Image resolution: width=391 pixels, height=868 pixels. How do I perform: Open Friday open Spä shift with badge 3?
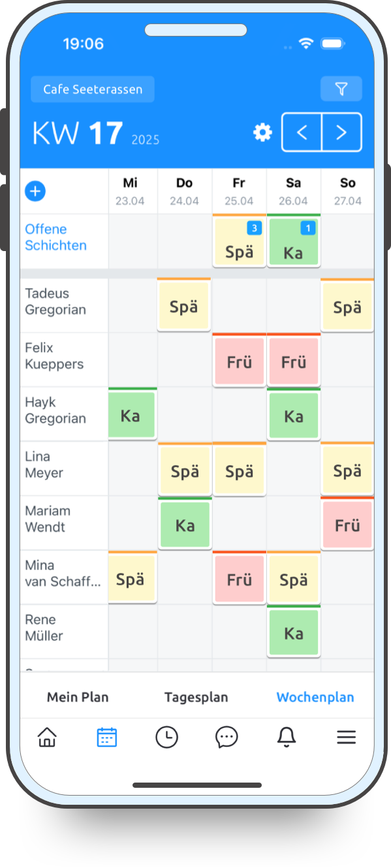tap(239, 241)
